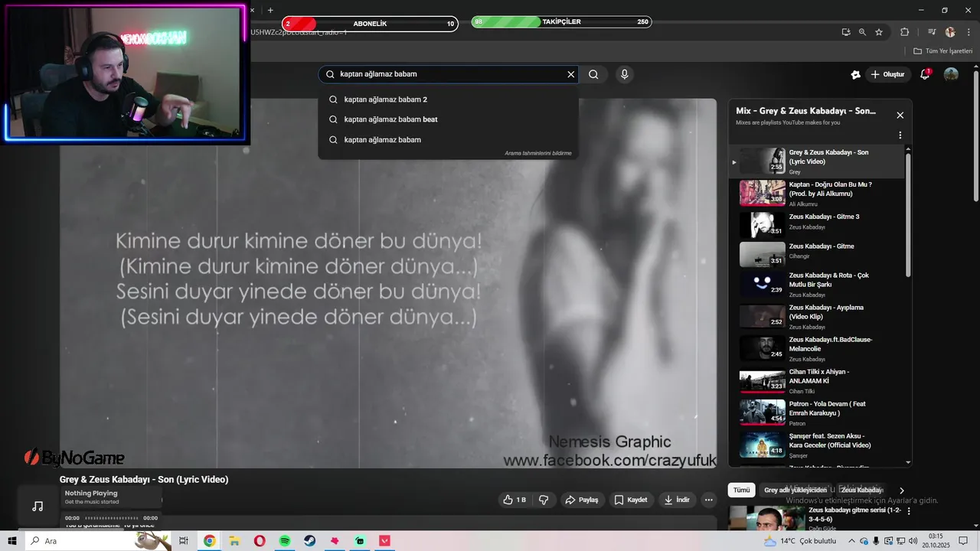Image resolution: width=980 pixels, height=551 pixels.
Task: Open Chrome extensions puzzle icon
Action: [x=905, y=32]
